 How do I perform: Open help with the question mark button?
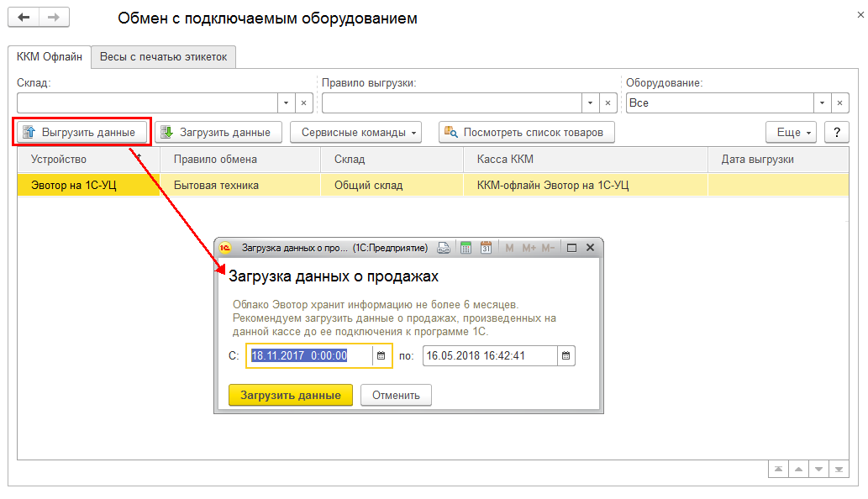click(836, 132)
